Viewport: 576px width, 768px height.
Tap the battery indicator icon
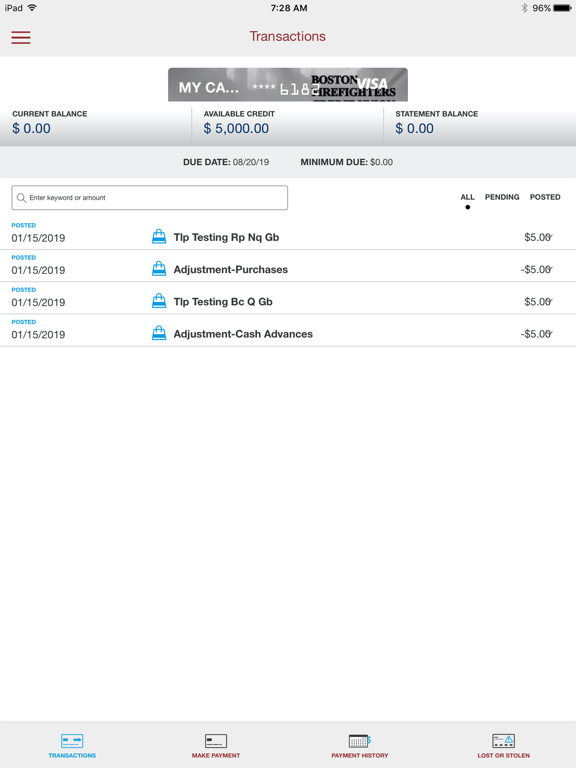[x=562, y=8]
